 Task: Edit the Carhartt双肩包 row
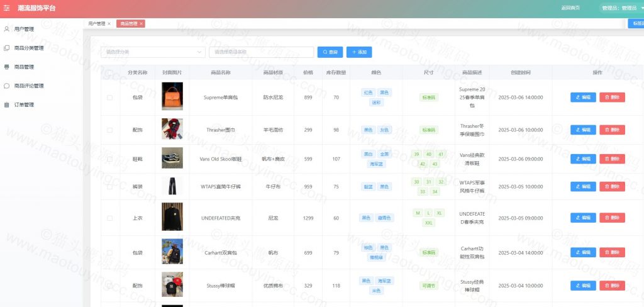(x=583, y=252)
